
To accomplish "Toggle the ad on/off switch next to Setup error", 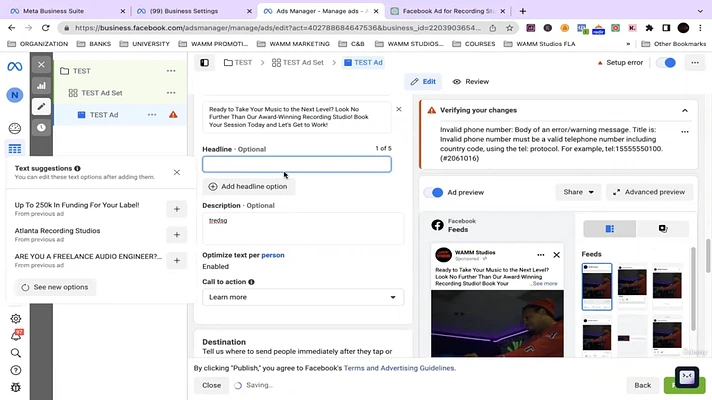I will coord(667,62).
